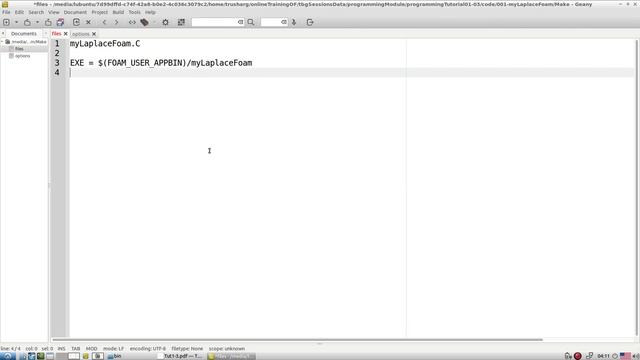Jump to the entered line icon
Screen dimensions: 640x360
[x=294, y=22]
